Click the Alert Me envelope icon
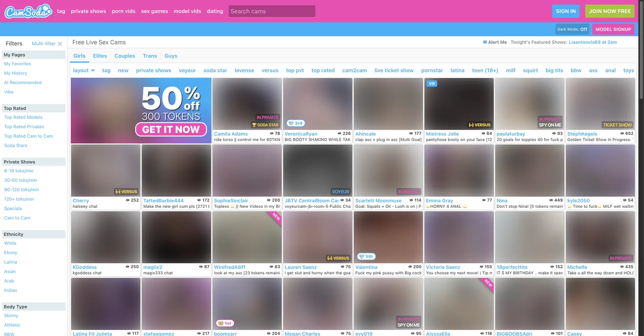The width and height of the screenshot is (644, 336). point(485,42)
